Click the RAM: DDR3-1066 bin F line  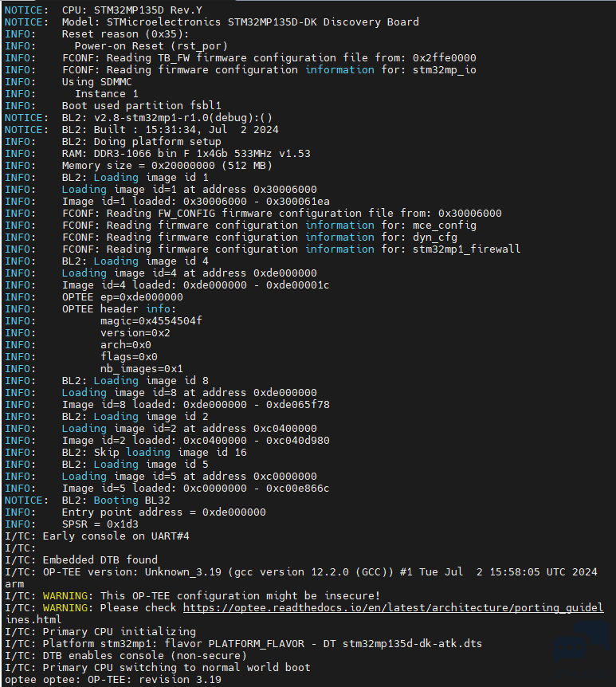157,154
